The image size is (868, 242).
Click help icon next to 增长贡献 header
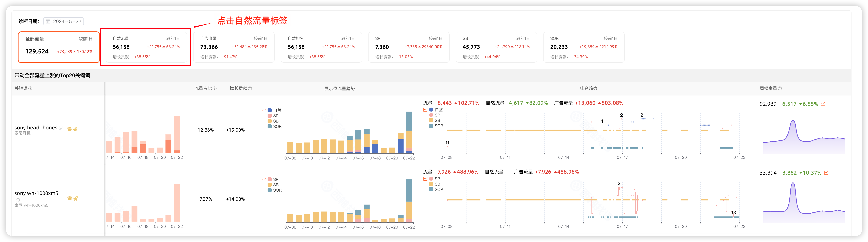click(x=250, y=89)
